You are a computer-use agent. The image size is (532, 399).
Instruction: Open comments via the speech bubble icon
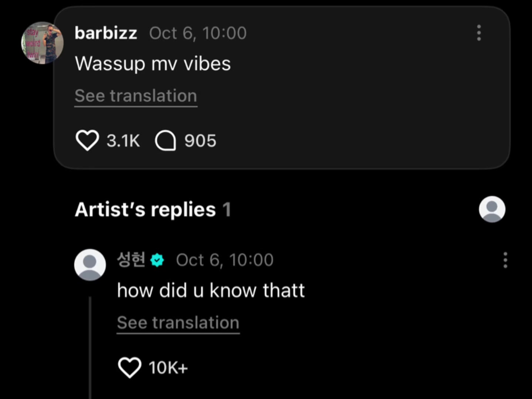(165, 141)
